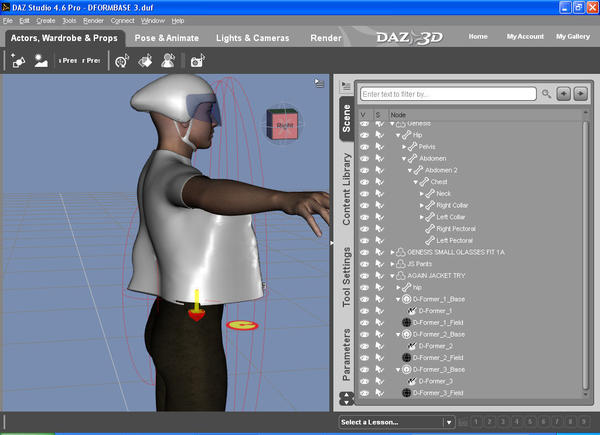Hide GENESIS SMALL GLASSES FIT 1A
The image size is (600, 435).
[x=364, y=252]
